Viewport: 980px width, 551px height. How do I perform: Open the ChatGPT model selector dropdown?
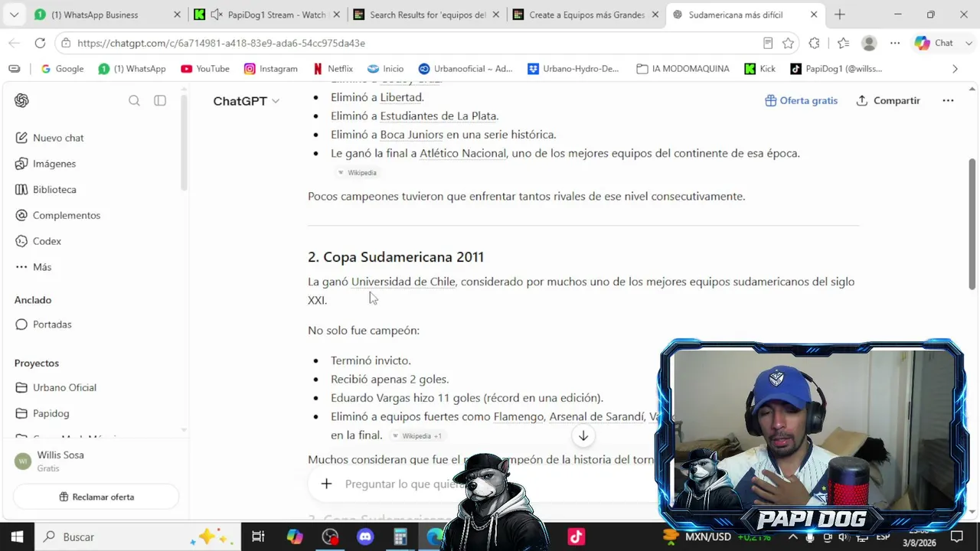pos(247,101)
